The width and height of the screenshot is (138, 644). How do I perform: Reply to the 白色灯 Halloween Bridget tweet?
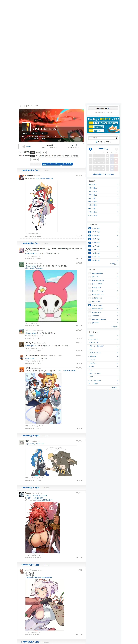click(x=77, y=428)
